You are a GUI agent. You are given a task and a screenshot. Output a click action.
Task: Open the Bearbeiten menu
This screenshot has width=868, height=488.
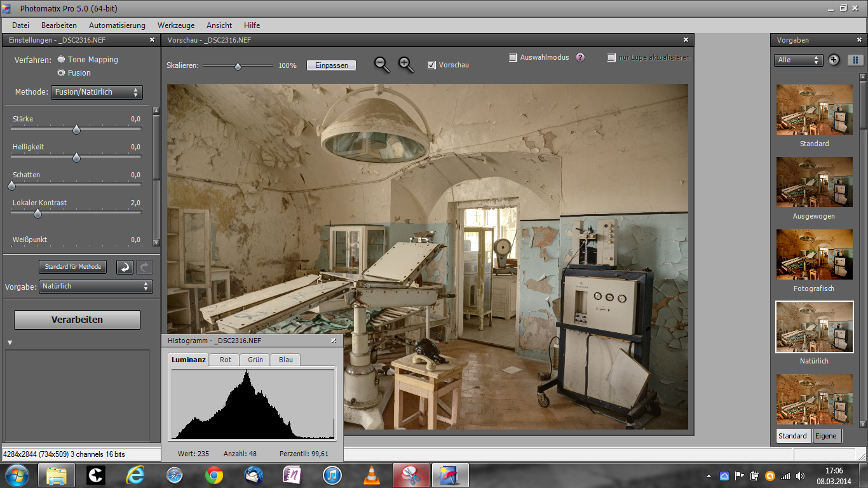click(x=59, y=25)
